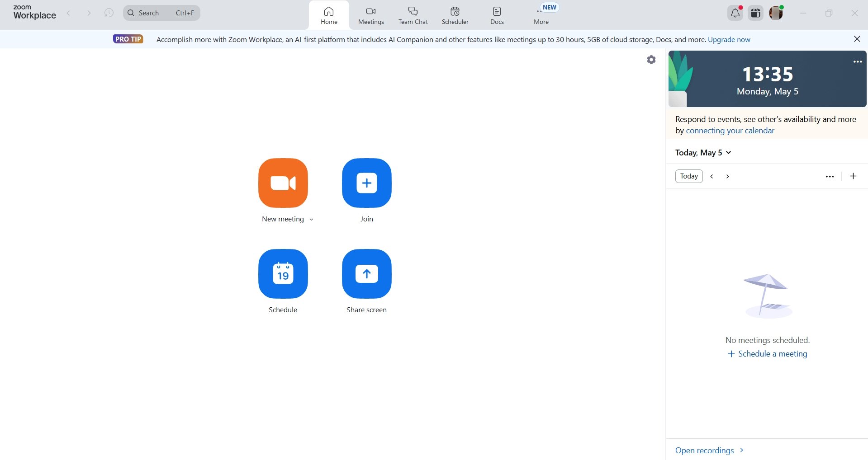Viewport: 868px width, 460px height.
Task: Open the settings gear
Action: pyautogui.click(x=651, y=59)
